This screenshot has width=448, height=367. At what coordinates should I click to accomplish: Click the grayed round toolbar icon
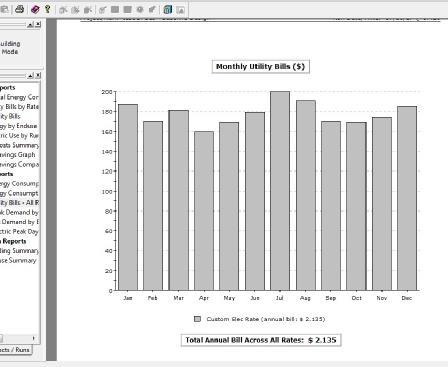click(x=140, y=9)
